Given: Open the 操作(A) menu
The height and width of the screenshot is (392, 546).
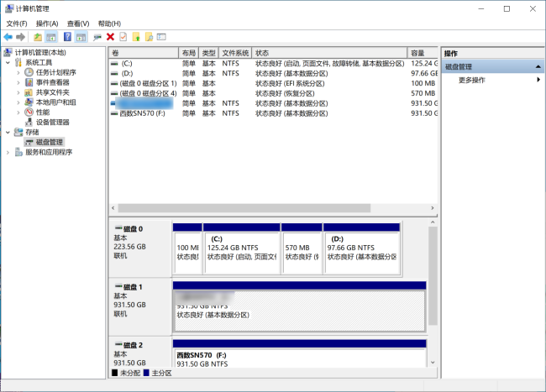Looking at the screenshot, I should 47,24.
